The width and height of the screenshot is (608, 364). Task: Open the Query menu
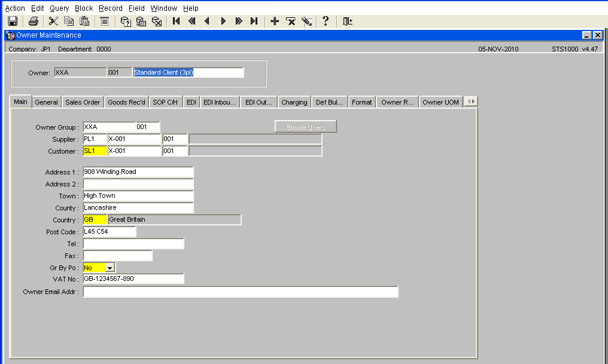tap(59, 8)
